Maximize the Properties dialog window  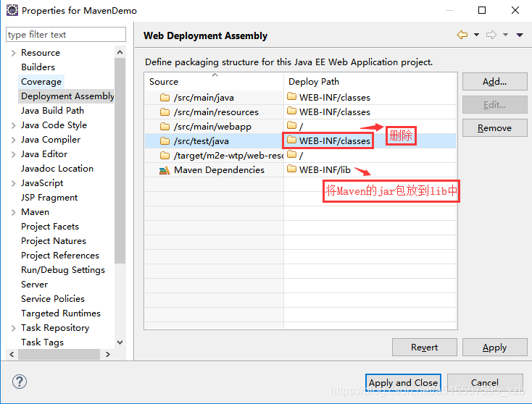coord(482,10)
